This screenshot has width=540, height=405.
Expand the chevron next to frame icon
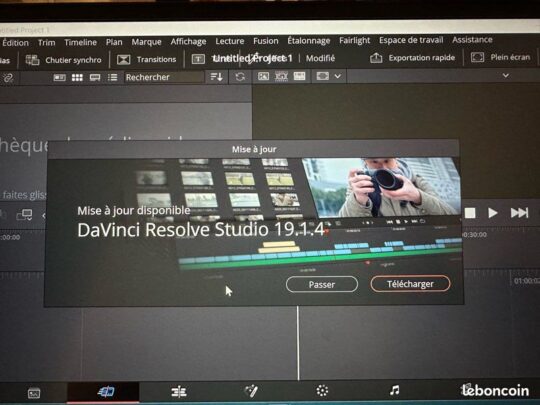(338, 76)
